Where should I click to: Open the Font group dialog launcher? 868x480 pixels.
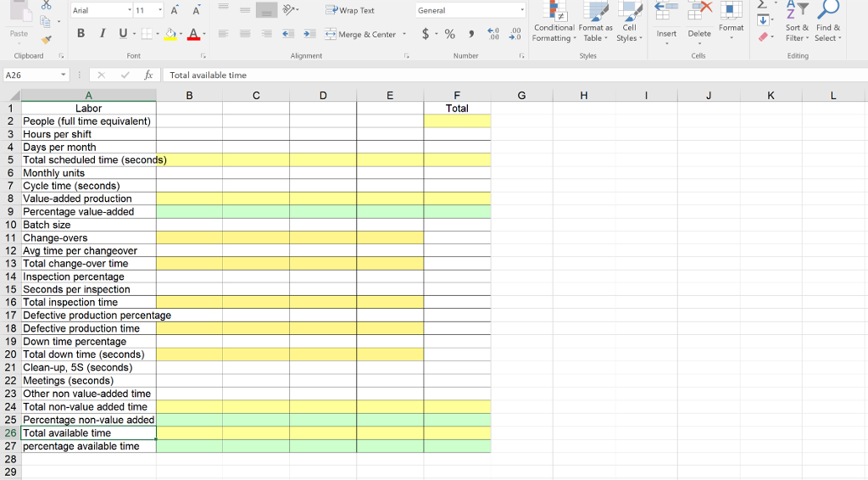pos(203,56)
